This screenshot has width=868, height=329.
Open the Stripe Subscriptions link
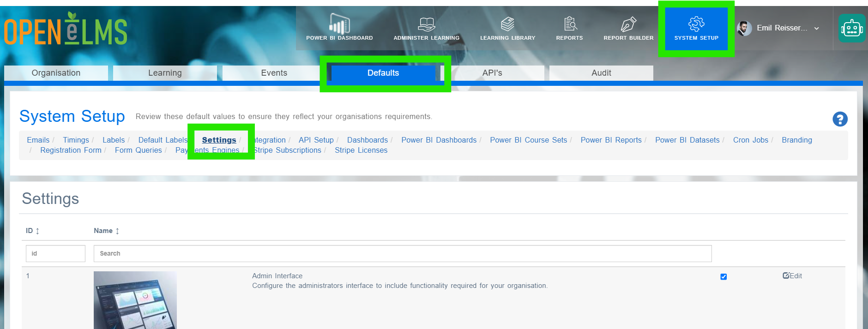pyautogui.click(x=287, y=150)
